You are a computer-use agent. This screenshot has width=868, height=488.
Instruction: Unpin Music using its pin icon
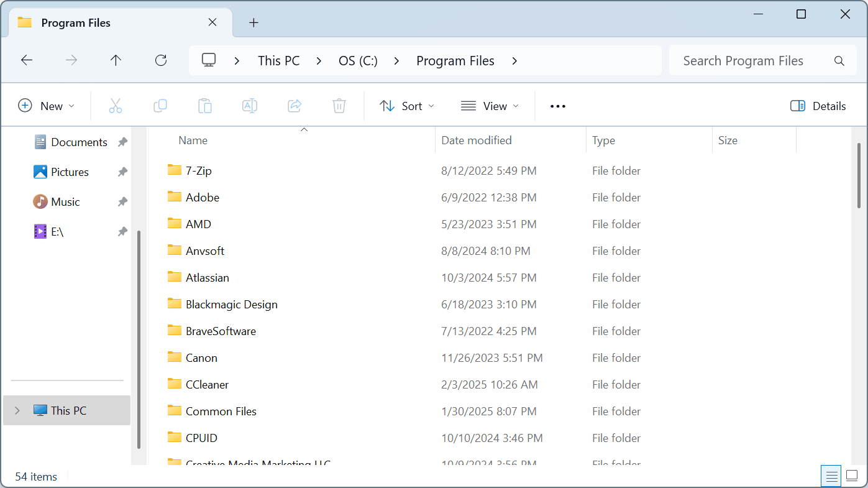[x=122, y=202]
